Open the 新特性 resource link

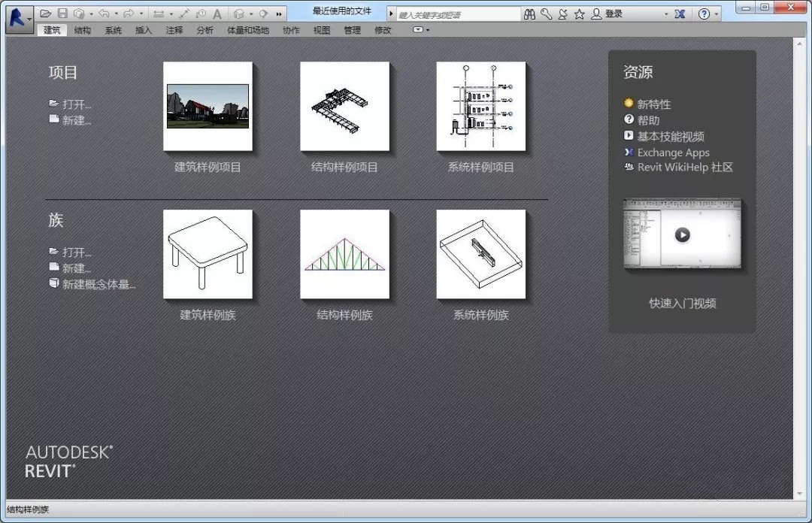coord(654,104)
